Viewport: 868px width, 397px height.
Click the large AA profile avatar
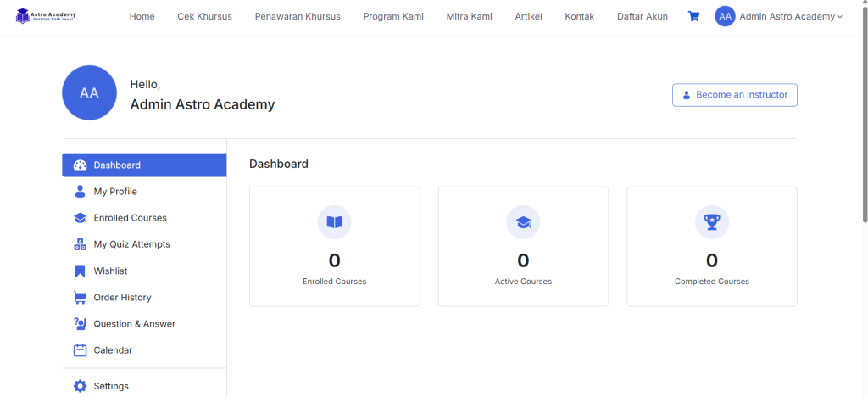point(89,93)
